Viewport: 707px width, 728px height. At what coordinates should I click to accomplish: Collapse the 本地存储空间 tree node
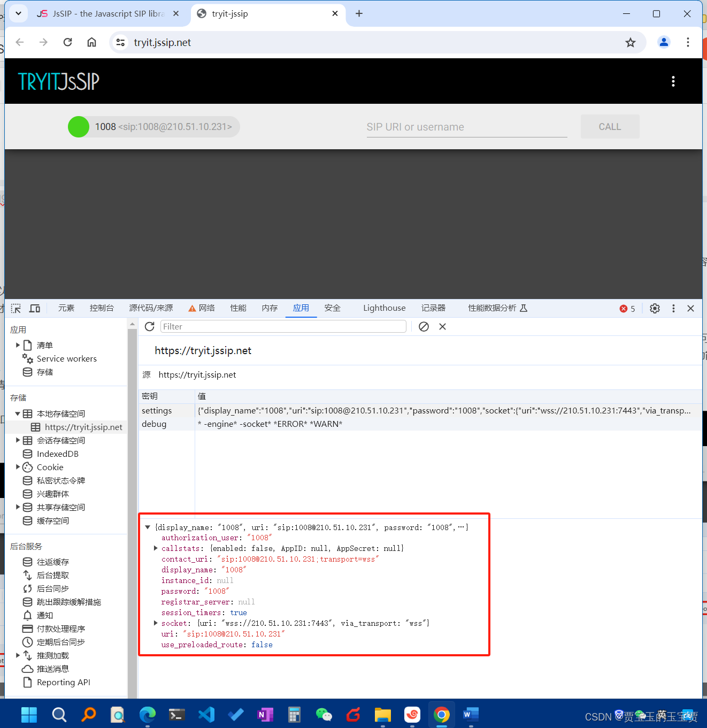18,413
